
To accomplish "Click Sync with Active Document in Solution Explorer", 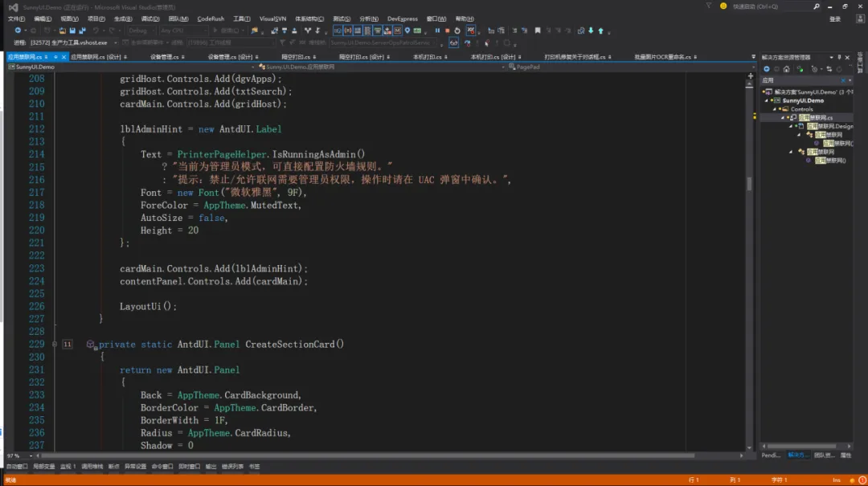I will coord(829,69).
